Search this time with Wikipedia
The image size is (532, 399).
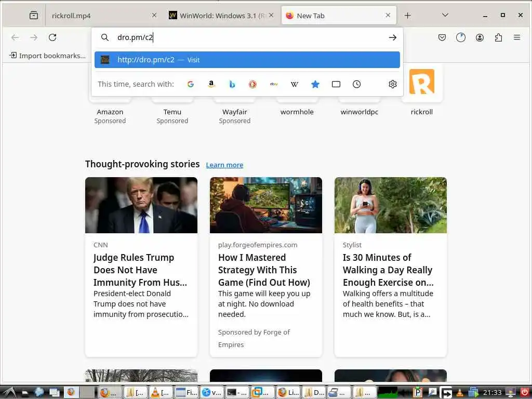tap(295, 84)
